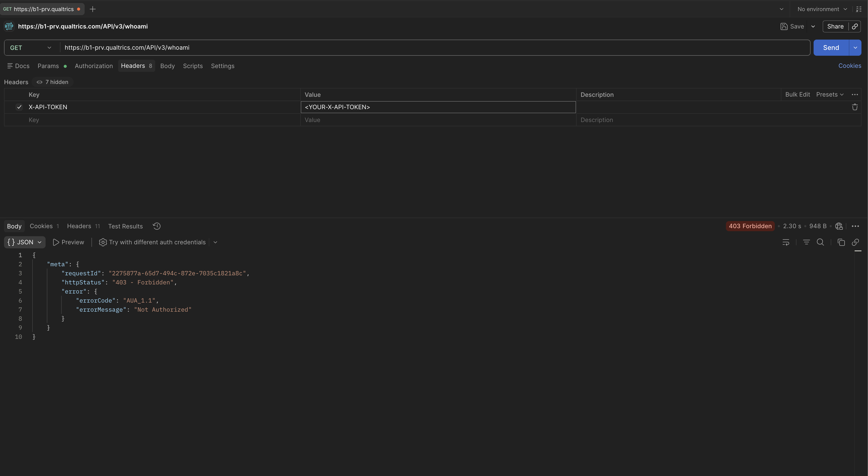View the response Cookies tab
Screen dimensions: 868x476
[x=44, y=226]
